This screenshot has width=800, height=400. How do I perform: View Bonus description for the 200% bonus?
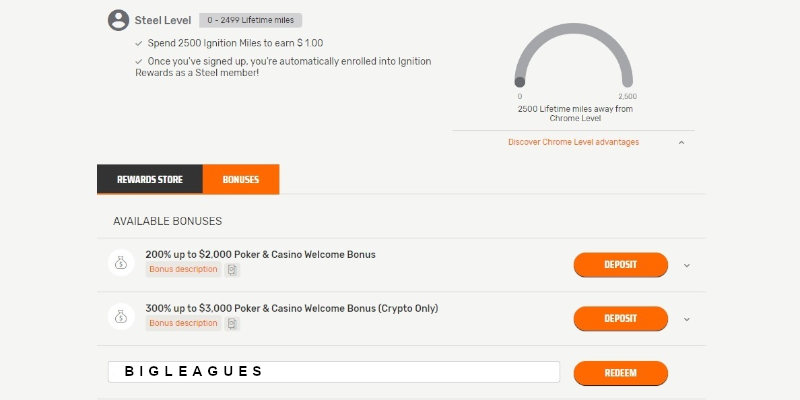pos(183,270)
